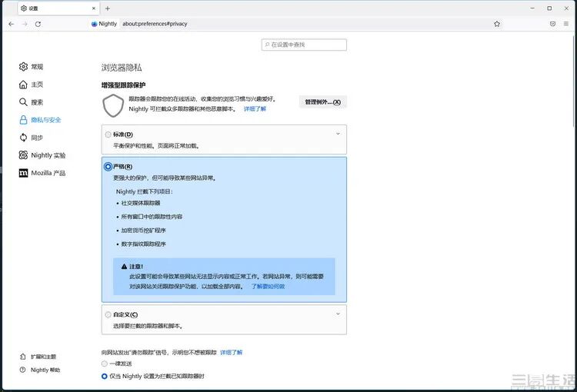Click the house icon for 主页
The width and height of the screenshot is (577, 392).
[x=23, y=85]
